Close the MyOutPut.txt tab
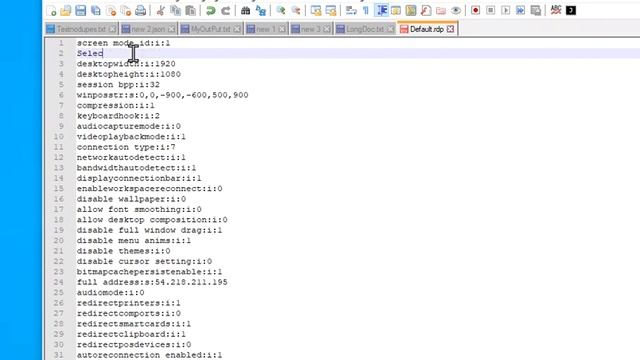640x360 pixels. (x=237, y=29)
